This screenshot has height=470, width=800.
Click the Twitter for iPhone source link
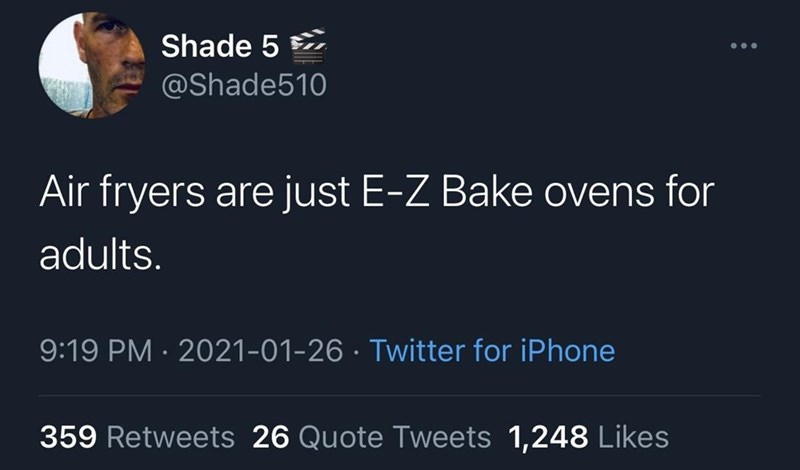tap(492, 351)
